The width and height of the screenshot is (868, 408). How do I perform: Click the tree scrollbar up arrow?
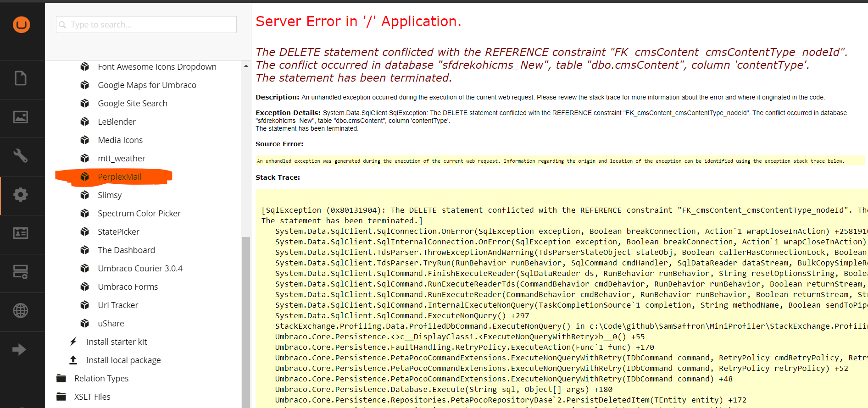tap(246, 66)
